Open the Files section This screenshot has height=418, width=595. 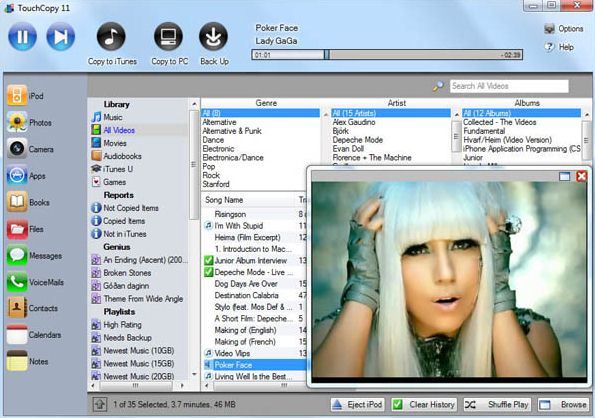point(25,229)
